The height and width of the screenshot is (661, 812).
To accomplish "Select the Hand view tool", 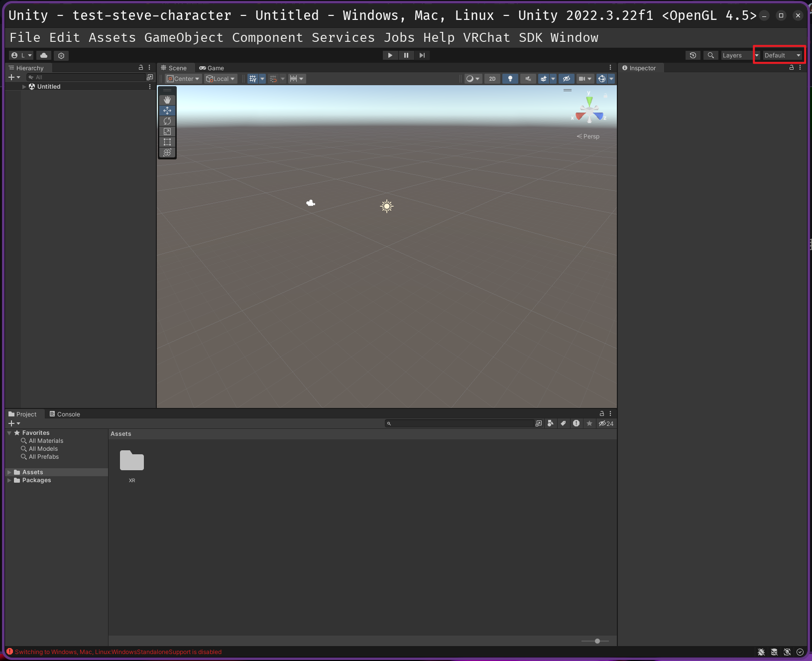I will coord(167,100).
